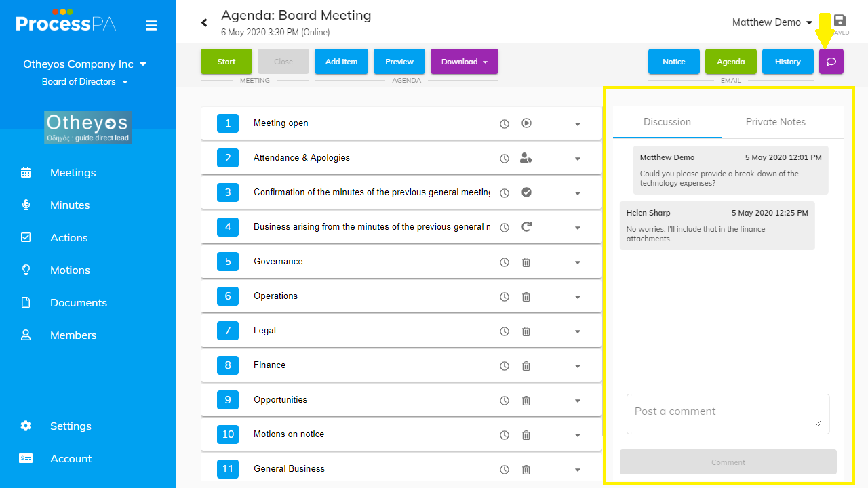Open the Download dropdown menu
This screenshot has height=488, width=868.
click(465, 62)
